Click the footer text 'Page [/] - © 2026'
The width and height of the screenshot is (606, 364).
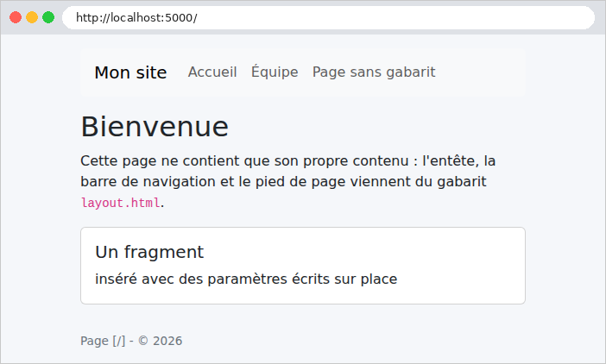click(131, 341)
